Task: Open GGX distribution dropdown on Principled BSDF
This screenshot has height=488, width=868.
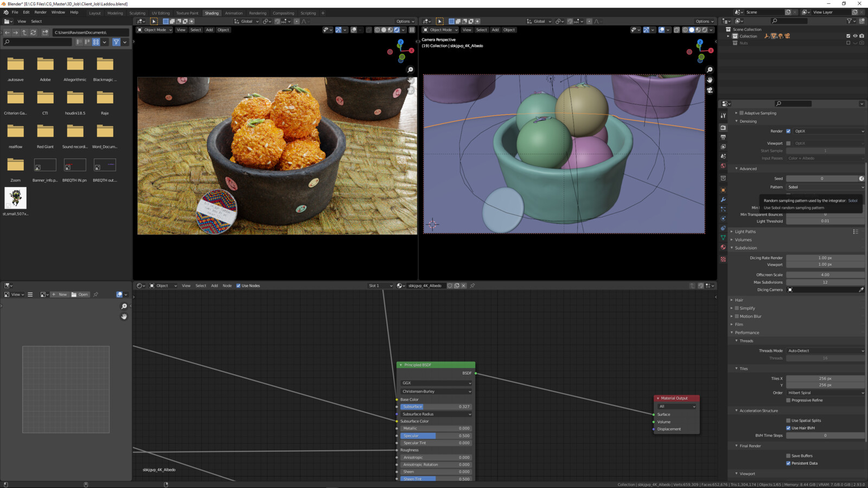Action: pyautogui.click(x=436, y=383)
